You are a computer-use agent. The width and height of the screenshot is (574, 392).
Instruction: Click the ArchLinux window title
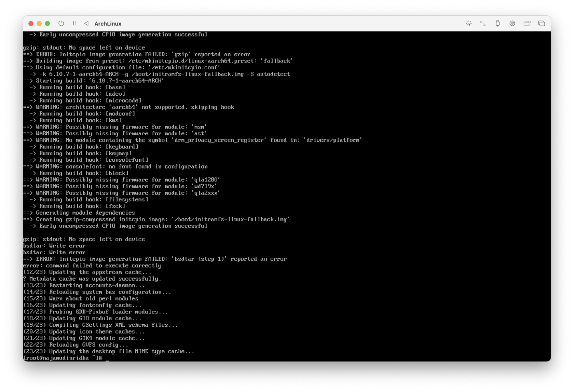point(108,24)
